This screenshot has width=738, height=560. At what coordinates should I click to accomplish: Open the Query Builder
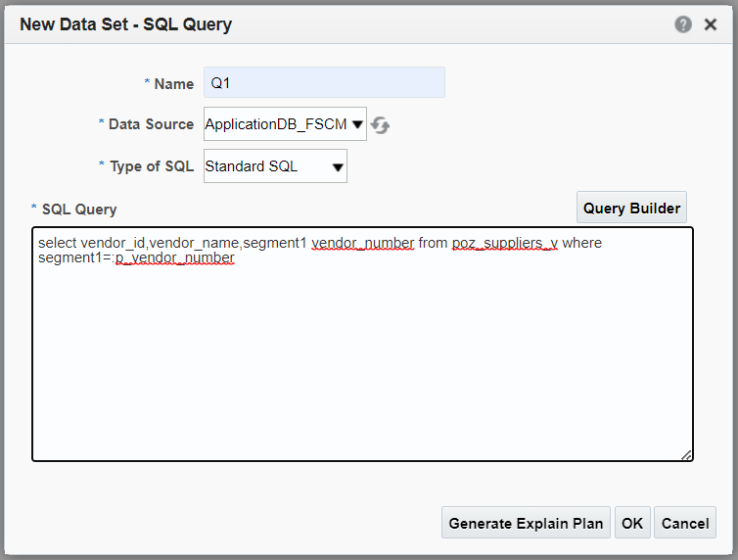coord(631,208)
